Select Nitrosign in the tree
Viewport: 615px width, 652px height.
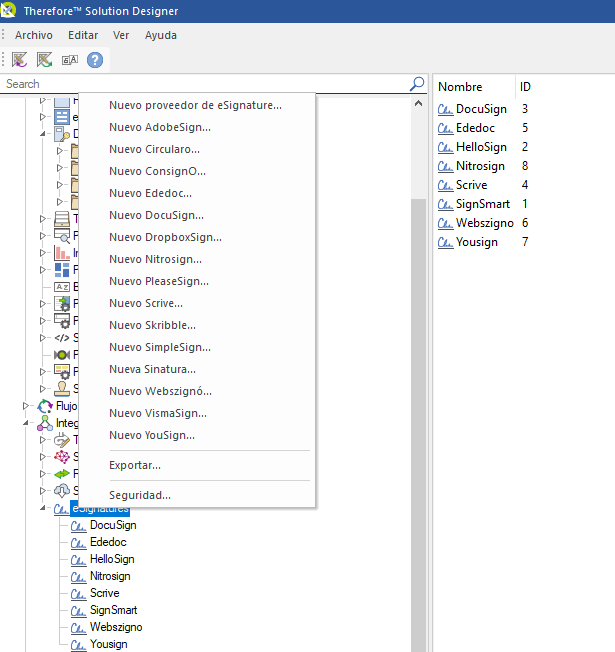point(110,576)
